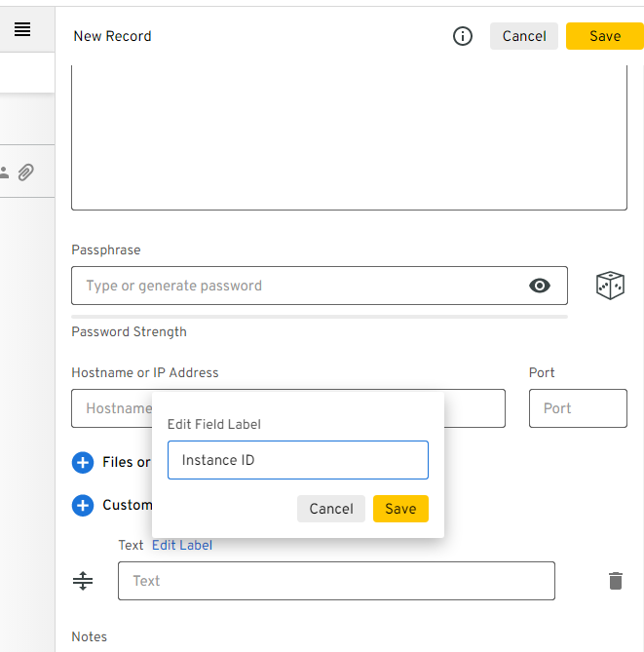
Task: Click the list menu icon in the top-left
Action: point(22,30)
